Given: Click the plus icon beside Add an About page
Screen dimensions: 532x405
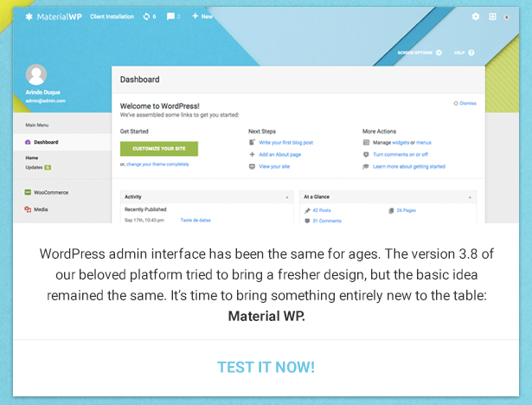Looking at the screenshot, I should (252, 154).
